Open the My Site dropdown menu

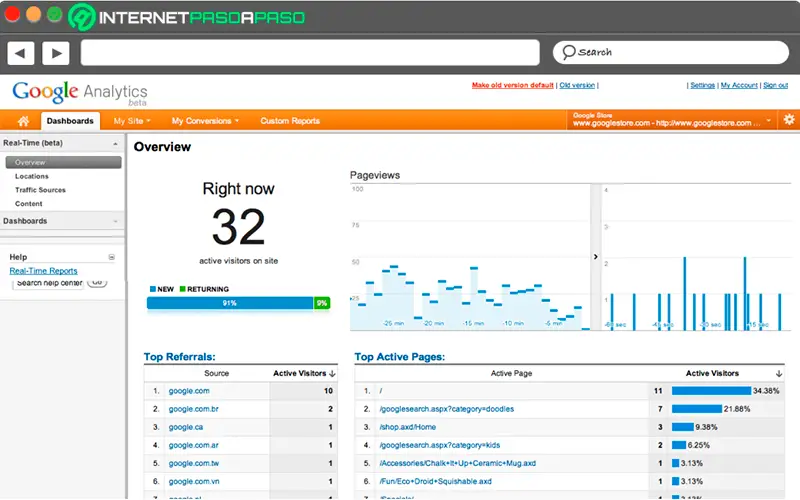[x=132, y=121]
